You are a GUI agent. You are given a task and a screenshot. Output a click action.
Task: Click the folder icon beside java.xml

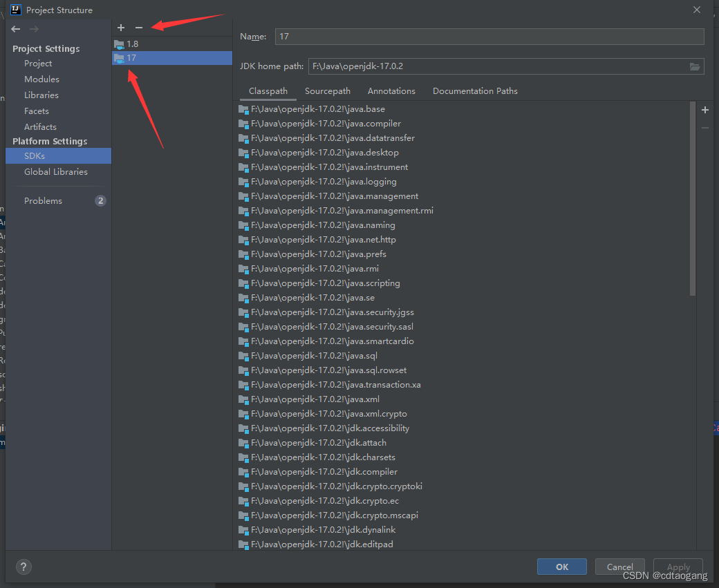point(243,399)
